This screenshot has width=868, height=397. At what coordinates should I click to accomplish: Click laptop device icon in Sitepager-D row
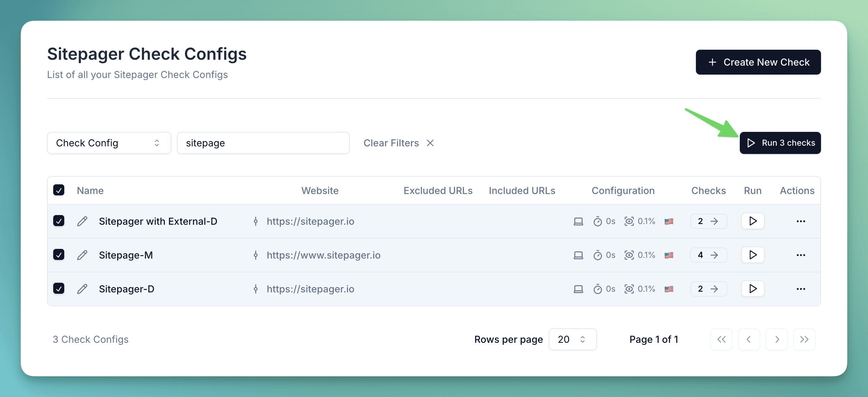click(x=578, y=289)
